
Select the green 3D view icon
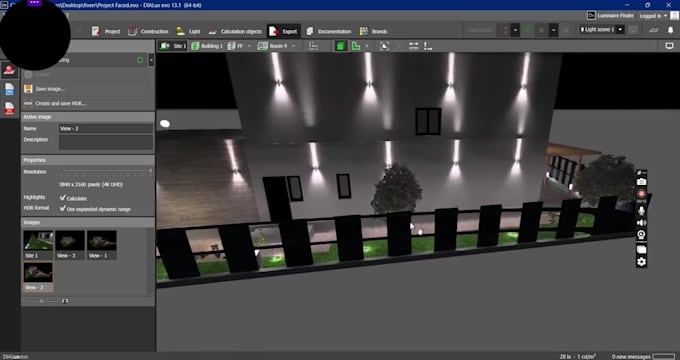click(341, 46)
